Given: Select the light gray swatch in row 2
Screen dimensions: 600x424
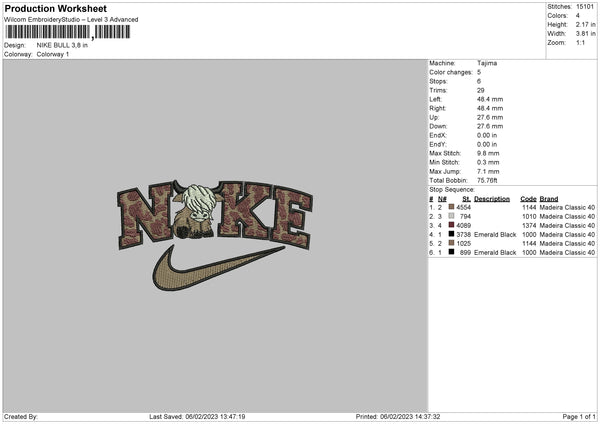Looking at the screenshot, I should click(452, 216).
